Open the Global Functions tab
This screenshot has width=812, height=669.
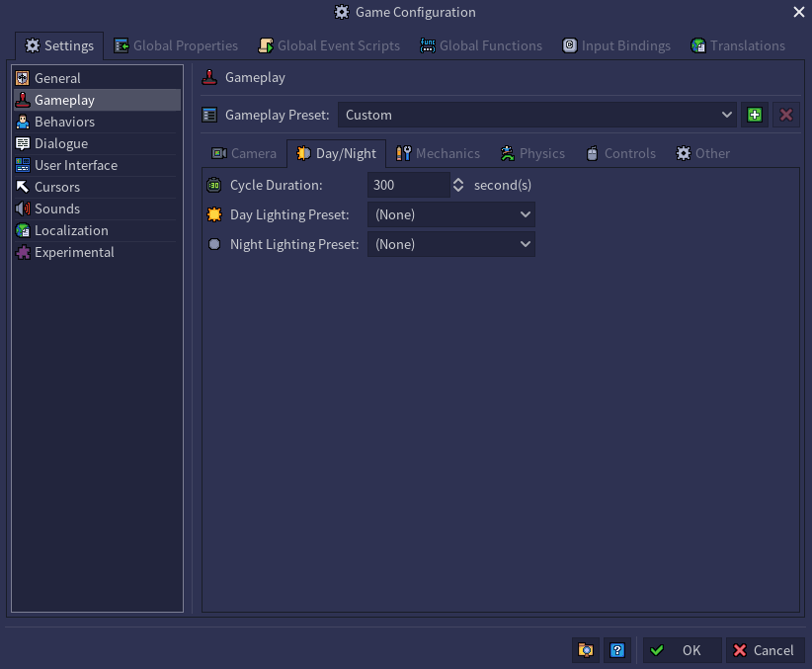(480, 45)
